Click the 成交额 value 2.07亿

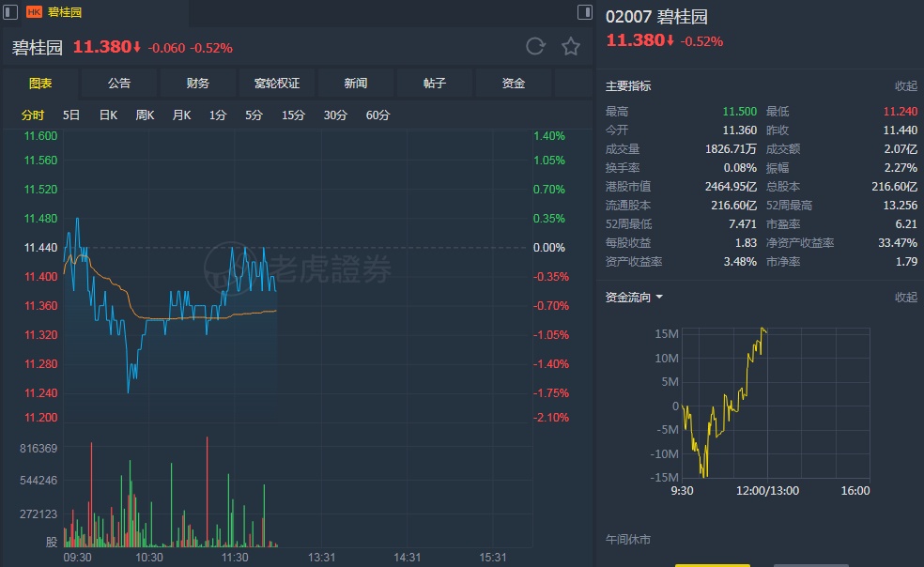coord(901,149)
